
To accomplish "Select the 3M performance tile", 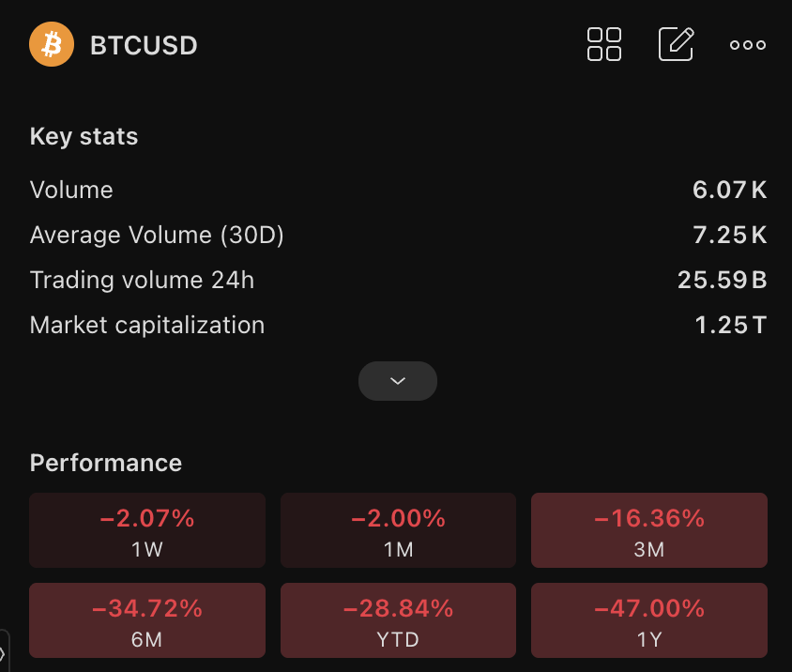I will pos(649,530).
